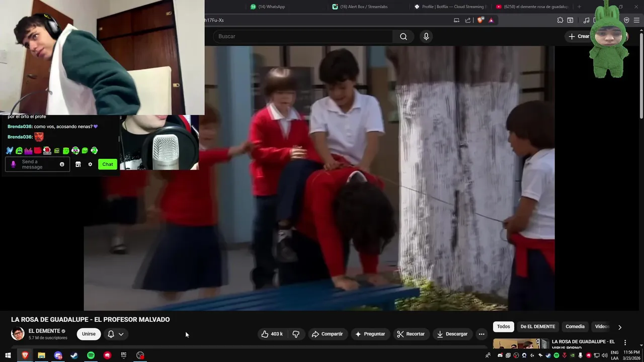This screenshot has height=362, width=644.
Task: Open the browser extensions puzzle icon
Action: [560, 20]
